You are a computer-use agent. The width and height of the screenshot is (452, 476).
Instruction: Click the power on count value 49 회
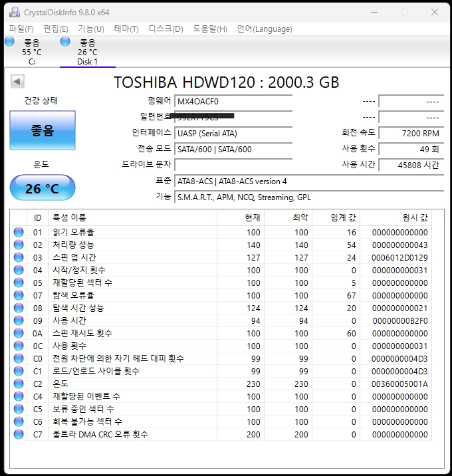pos(411,150)
